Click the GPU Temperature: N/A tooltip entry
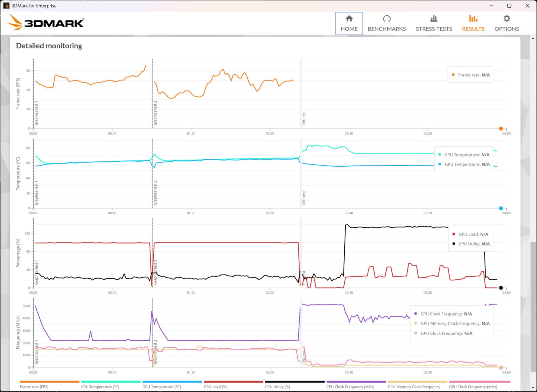This screenshot has width=537, height=392. pyautogui.click(x=464, y=164)
